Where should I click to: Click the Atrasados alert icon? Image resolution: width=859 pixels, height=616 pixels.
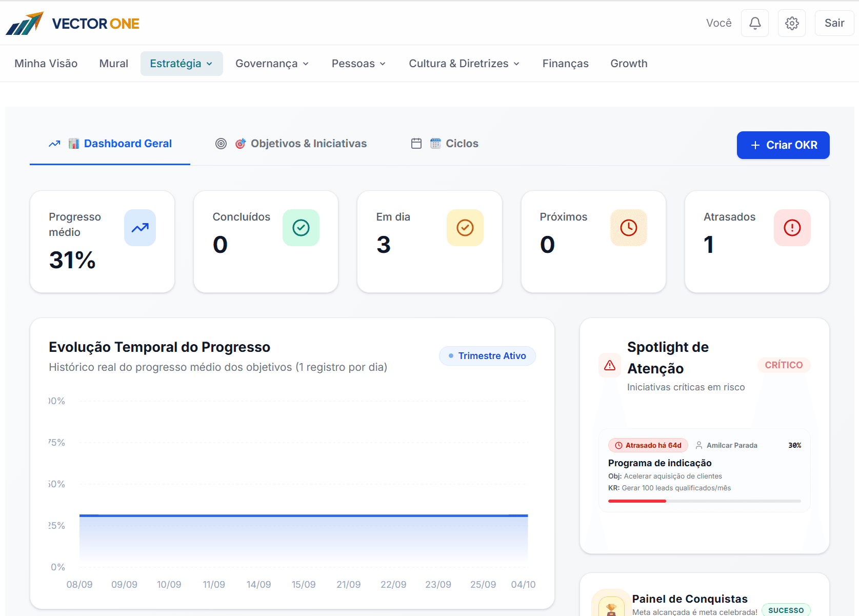tap(792, 228)
